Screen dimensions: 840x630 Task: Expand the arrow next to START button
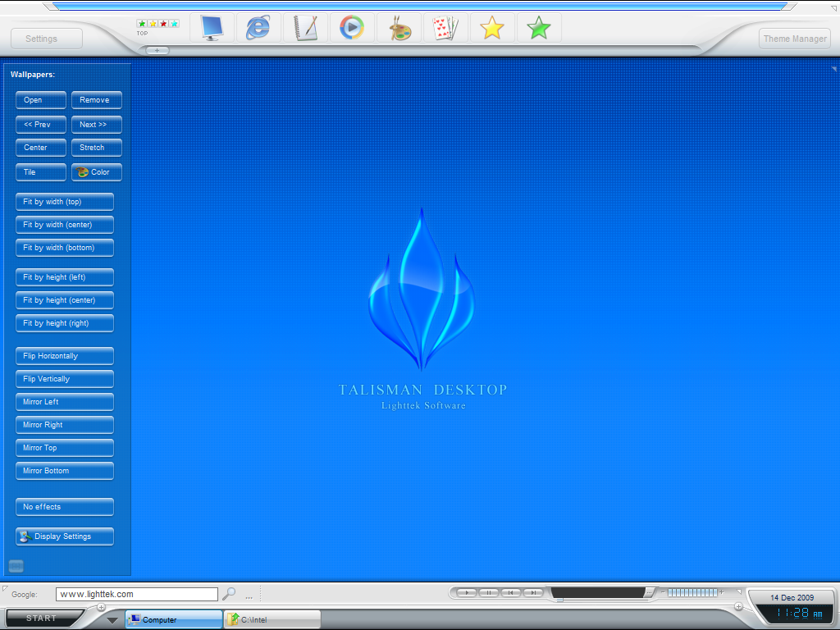pos(112,620)
